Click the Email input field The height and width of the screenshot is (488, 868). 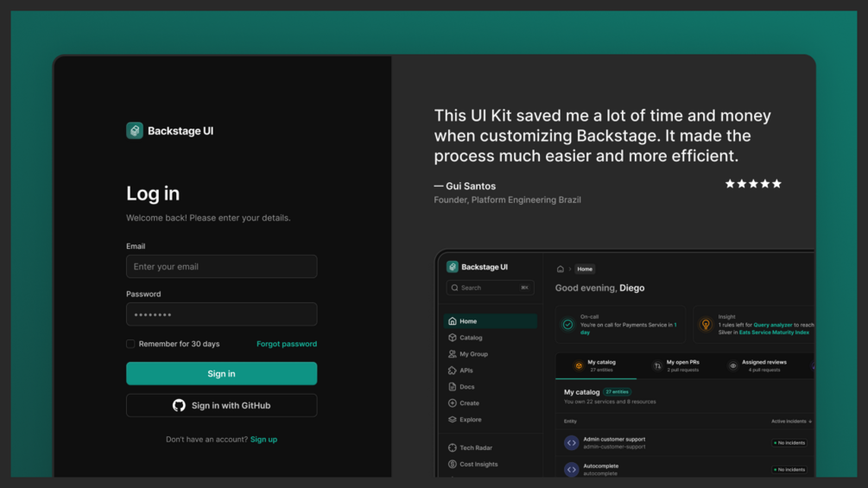click(221, 267)
